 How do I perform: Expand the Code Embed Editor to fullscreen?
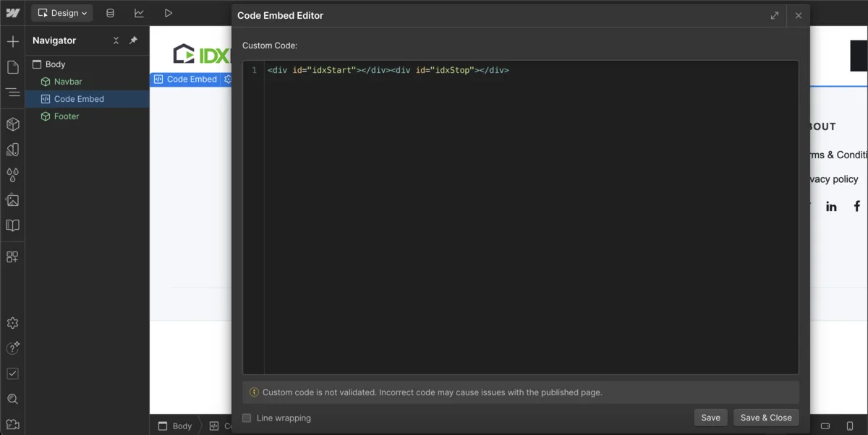[775, 15]
